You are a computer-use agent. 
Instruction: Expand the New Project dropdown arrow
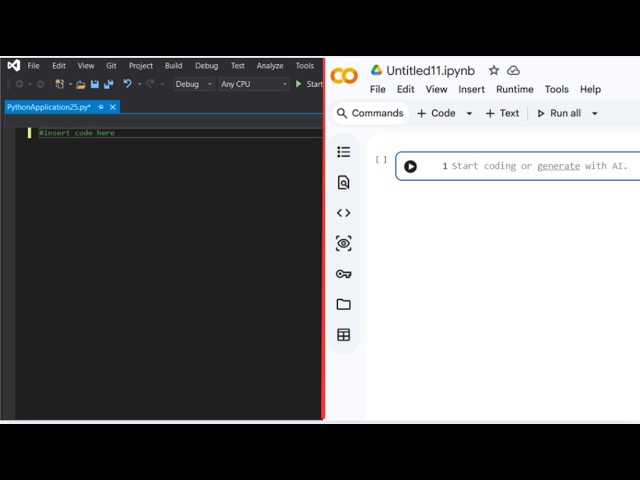[70, 84]
